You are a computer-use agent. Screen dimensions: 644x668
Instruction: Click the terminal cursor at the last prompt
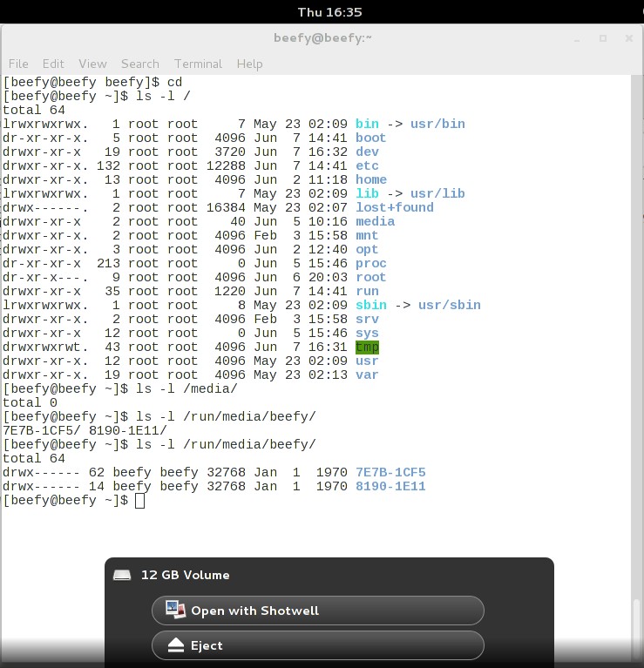(139, 501)
